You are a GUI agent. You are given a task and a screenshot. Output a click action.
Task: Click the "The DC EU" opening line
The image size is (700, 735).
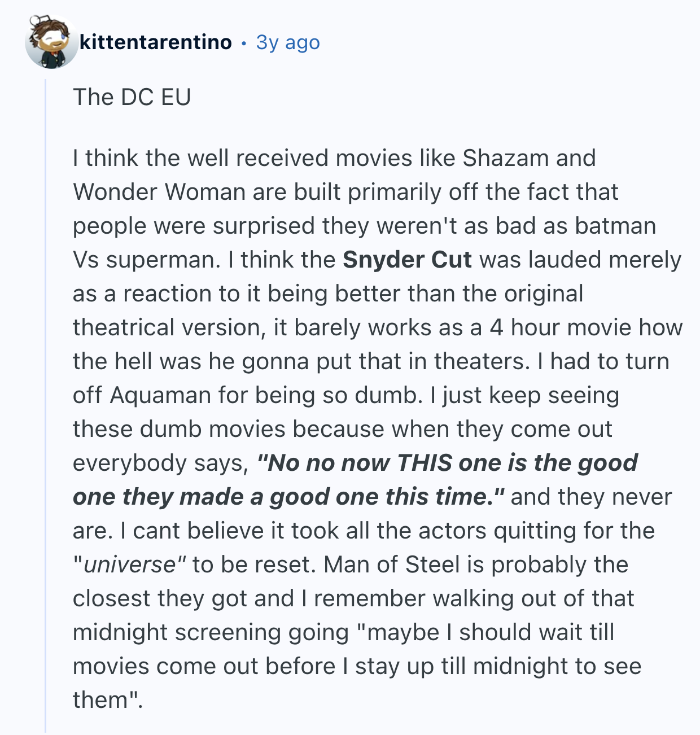coord(132,97)
